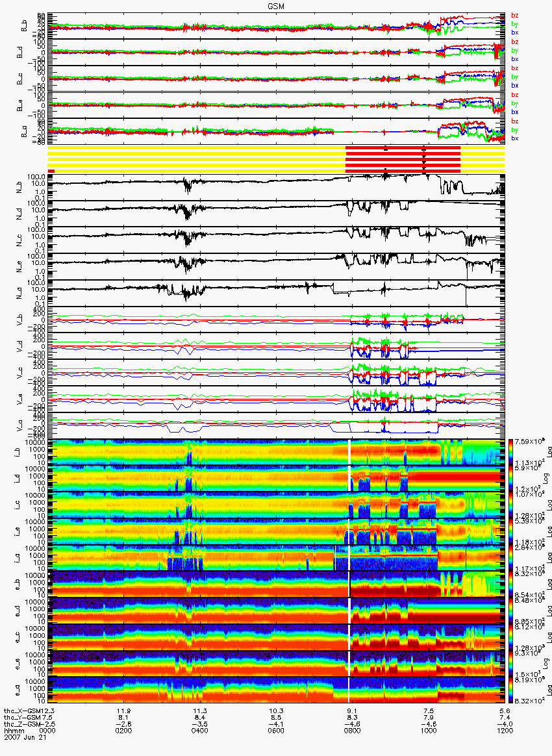Click the e_e color bar topped 9.3×10⁸
Viewport: 552px width, 756px height.
[512, 664]
